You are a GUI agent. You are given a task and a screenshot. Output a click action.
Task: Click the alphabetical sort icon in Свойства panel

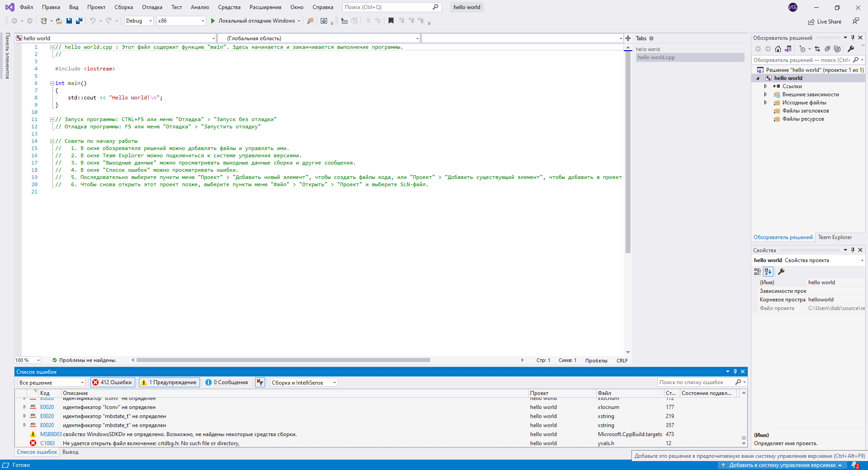click(768, 272)
